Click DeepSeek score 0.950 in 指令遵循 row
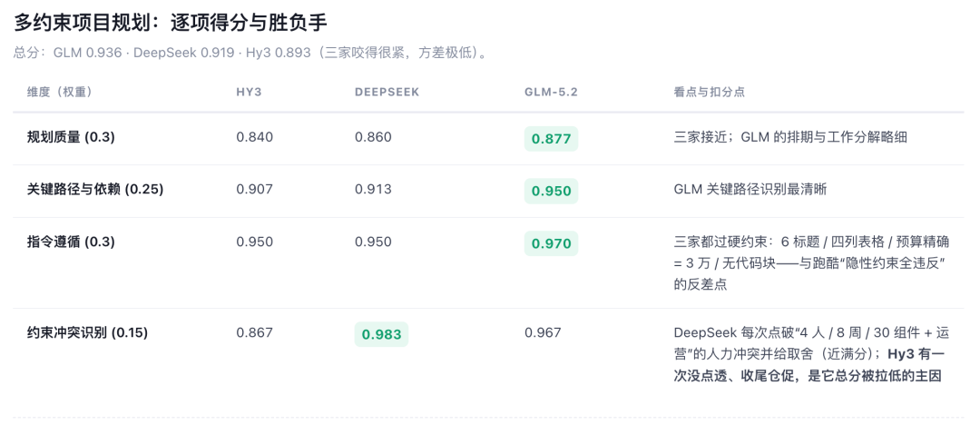This screenshot has width=980, height=425. tap(373, 242)
